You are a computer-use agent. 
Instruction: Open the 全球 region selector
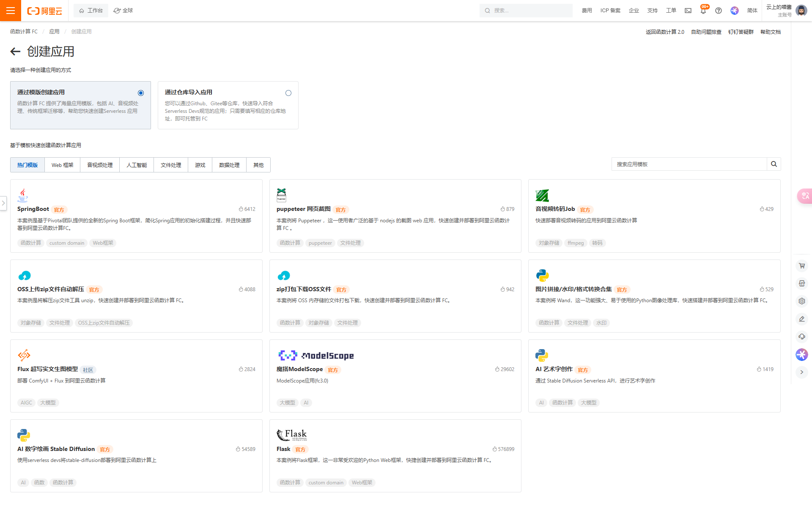click(123, 11)
